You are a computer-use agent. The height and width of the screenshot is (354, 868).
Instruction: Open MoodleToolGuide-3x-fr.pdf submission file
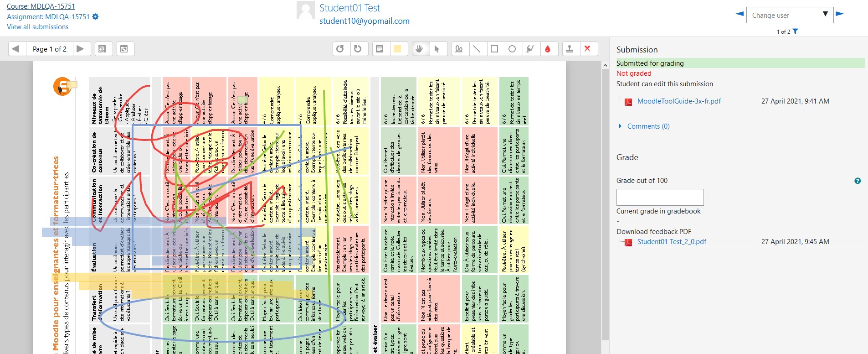[x=679, y=101]
